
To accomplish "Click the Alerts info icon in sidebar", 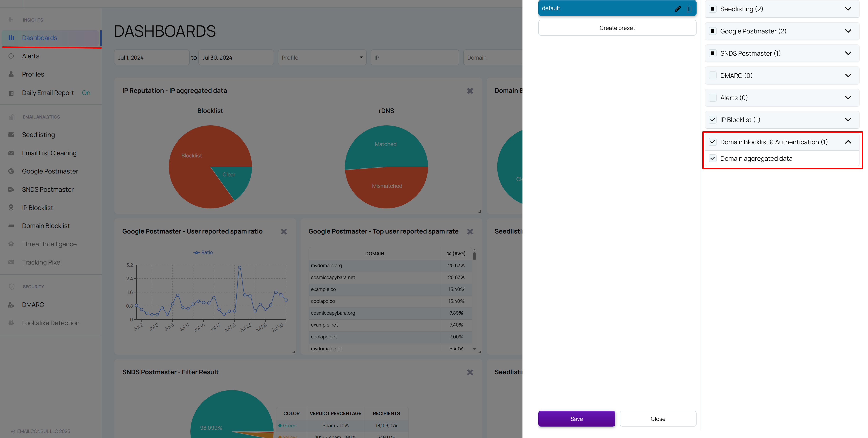I will pyautogui.click(x=11, y=56).
